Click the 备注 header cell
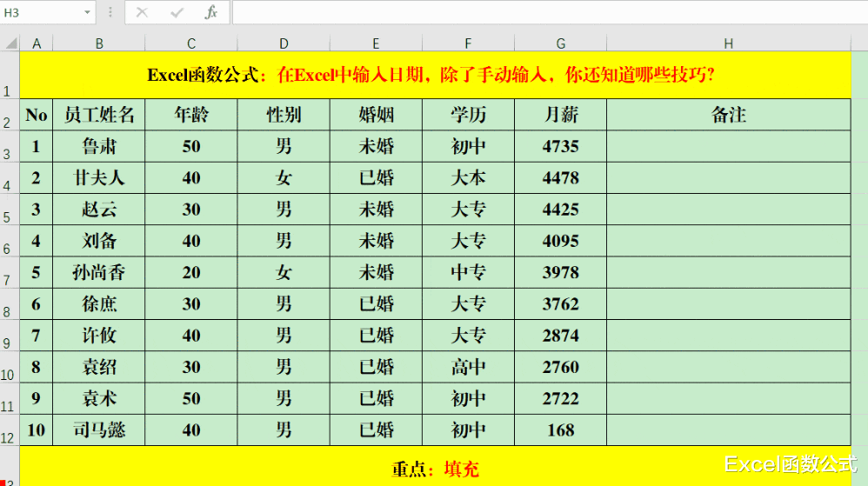This screenshot has height=486, width=868. (x=729, y=115)
